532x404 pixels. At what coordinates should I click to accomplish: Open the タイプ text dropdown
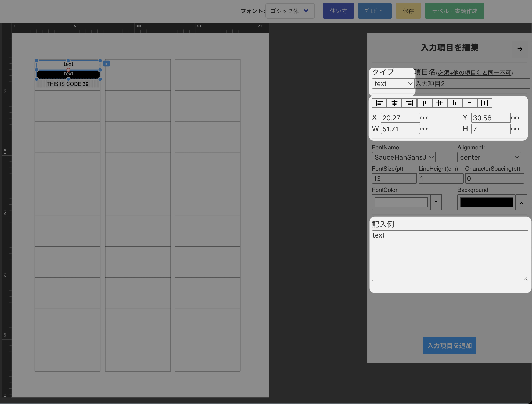pyautogui.click(x=393, y=84)
